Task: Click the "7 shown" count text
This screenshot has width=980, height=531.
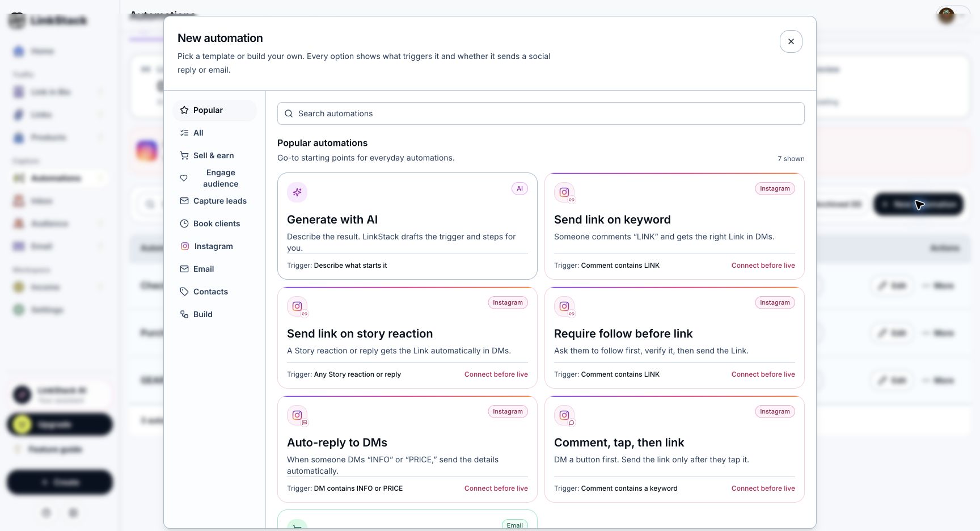Action: point(791,159)
